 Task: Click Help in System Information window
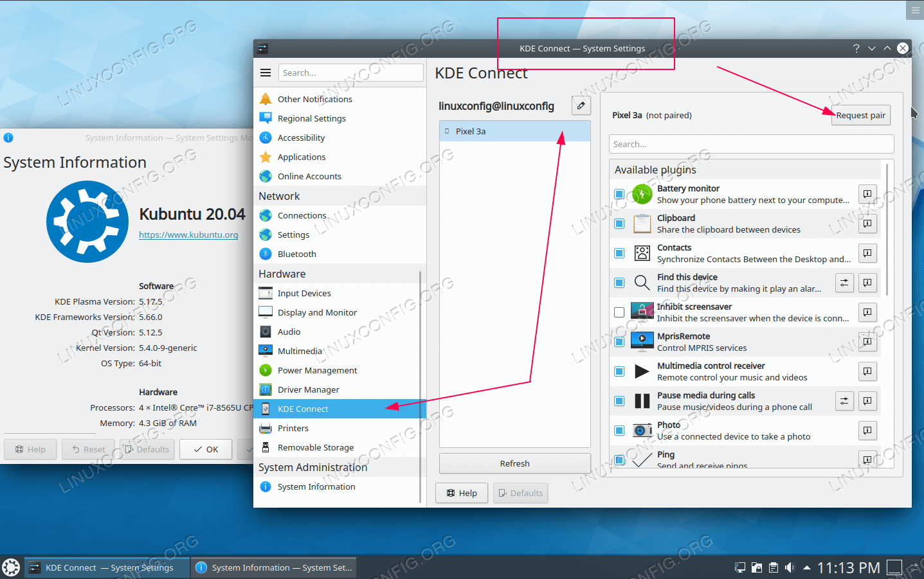coord(30,449)
